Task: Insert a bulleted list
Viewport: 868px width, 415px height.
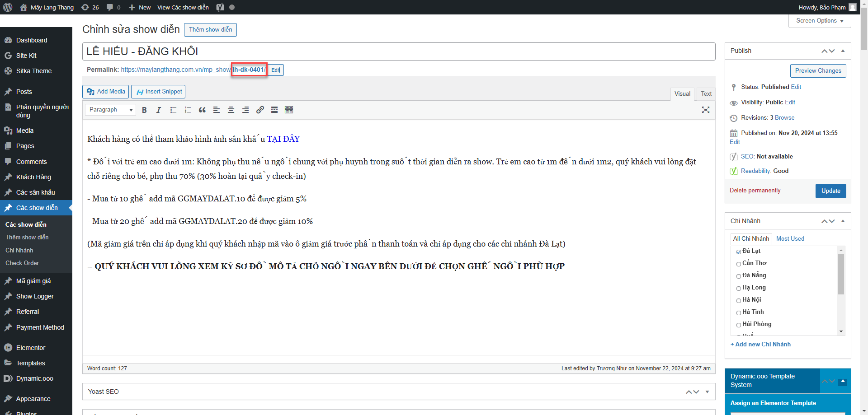Action: point(173,110)
